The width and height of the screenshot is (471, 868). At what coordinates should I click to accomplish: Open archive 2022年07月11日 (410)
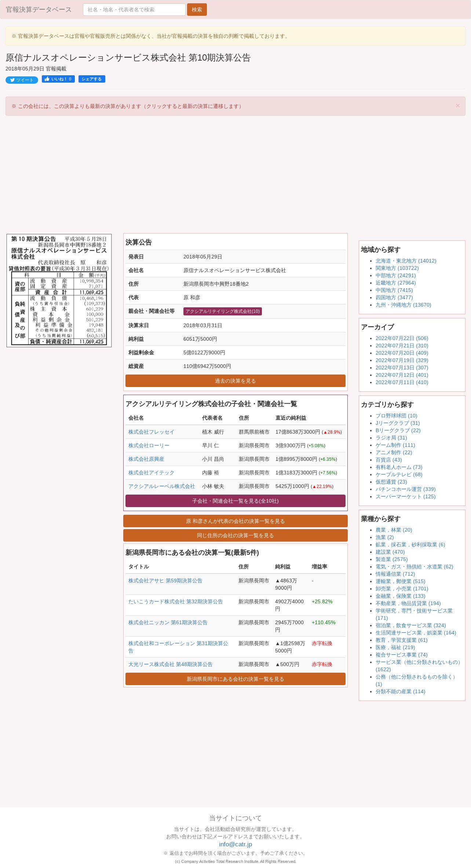coord(402,382)
